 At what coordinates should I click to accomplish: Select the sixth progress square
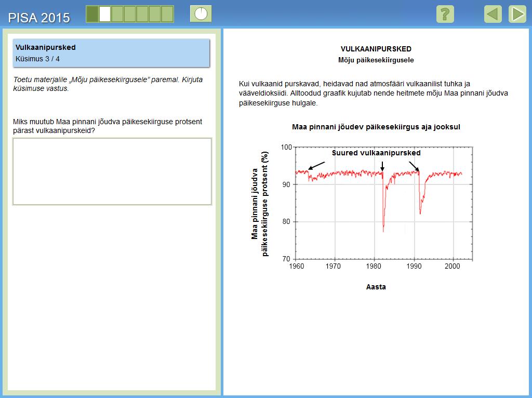click(x=155, y=14)
